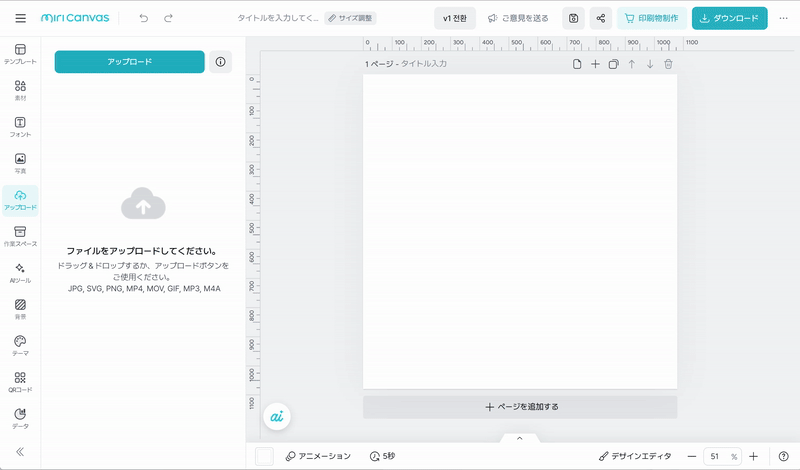The height and width of the screenshot is (470, 800).
Task: Switch to the 写真 (Photos) tab
Action: click(20, 162)
